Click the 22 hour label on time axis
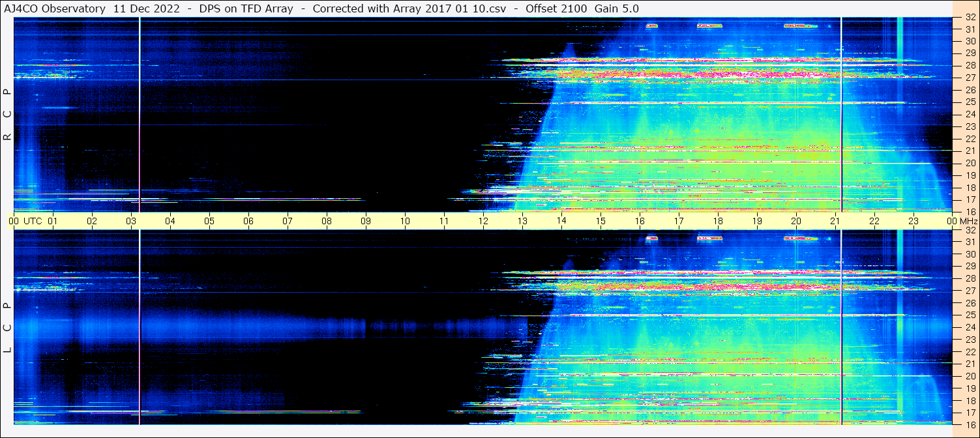Image resolution: width=980 pixels, height=438 pixels. point(874,221)
